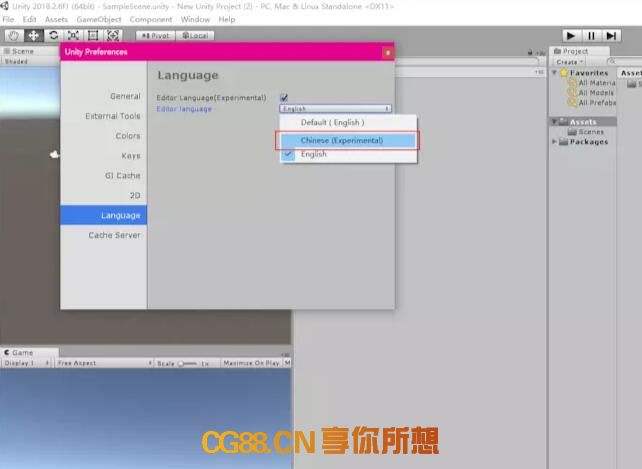642x469 pixels.
Task: Open the Component menu
Action: click(151, 19)
